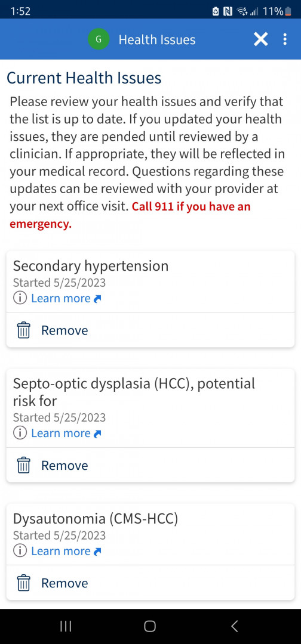
Task: Tap info icon under Dysautonomia
Action: pos(20,551)
